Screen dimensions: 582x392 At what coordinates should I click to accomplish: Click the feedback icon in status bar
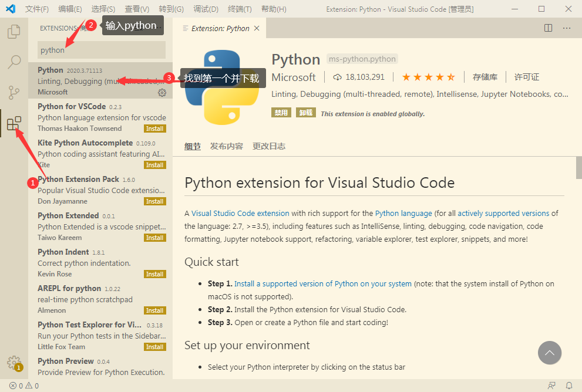pos(551,386)
